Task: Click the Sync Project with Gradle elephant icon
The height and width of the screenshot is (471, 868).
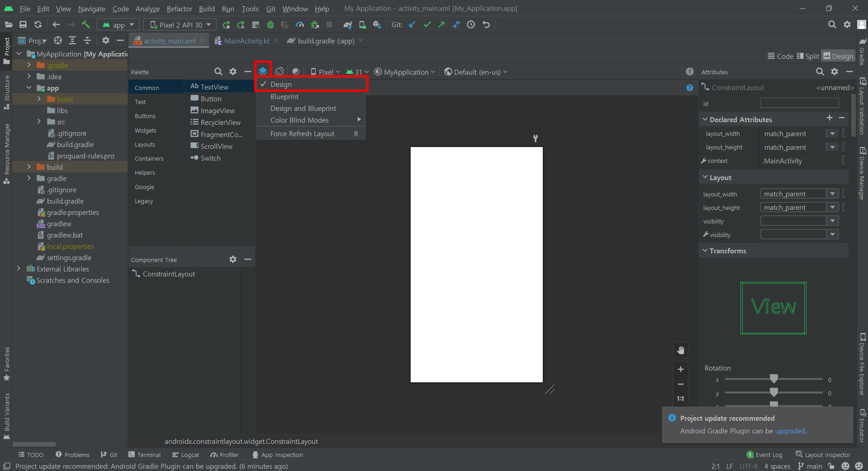Action: pos(347,25)
